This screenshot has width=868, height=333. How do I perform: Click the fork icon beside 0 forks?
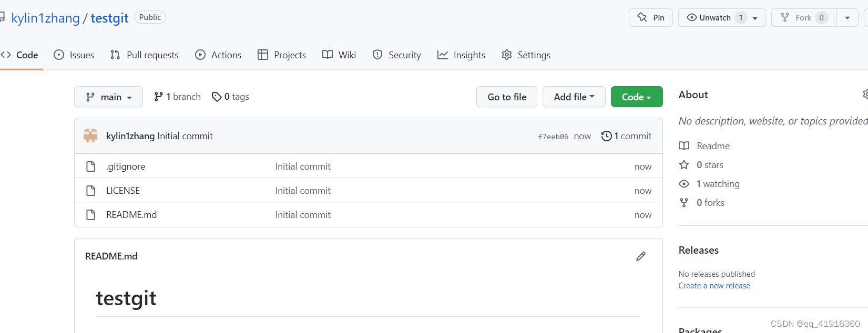(684, 203)
